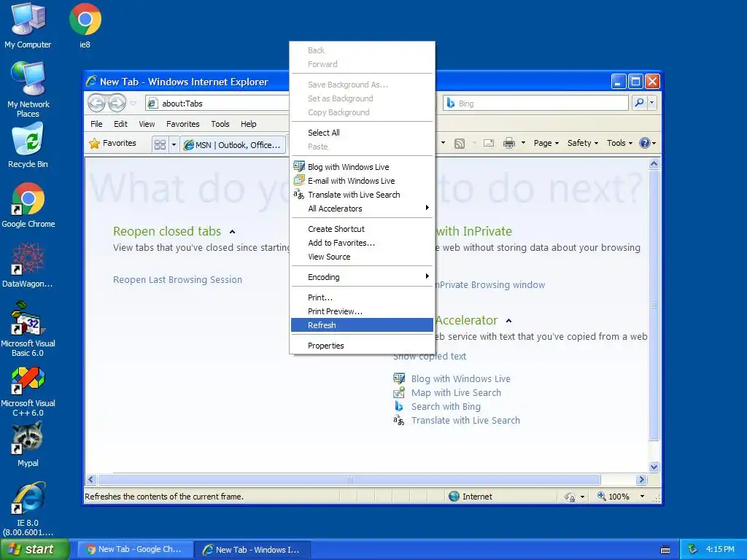This screenshot has height=560, width=747.
Task: Click the protected mode lock icon in status bar
Action: coord(570,497)
